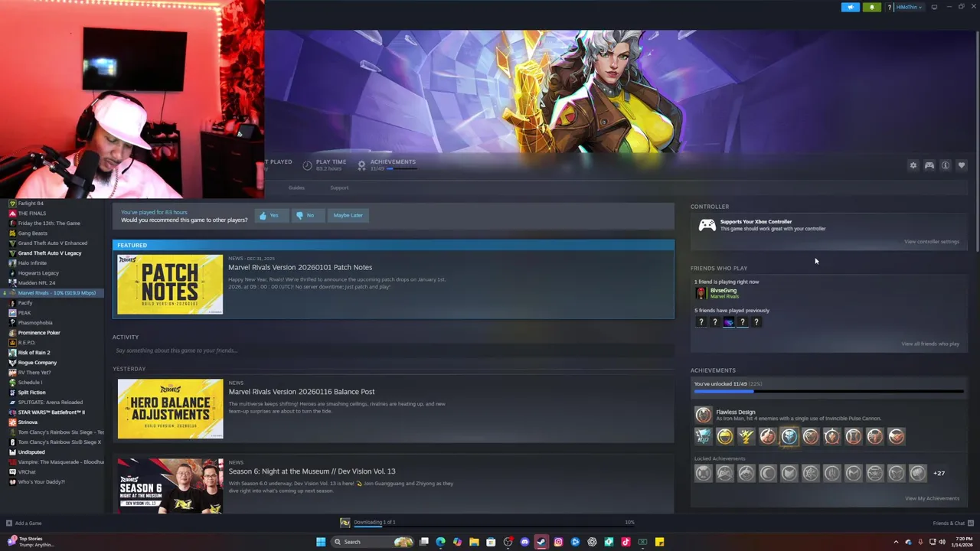
Task: Open the Windows Start menu
Action: (321, 542)
